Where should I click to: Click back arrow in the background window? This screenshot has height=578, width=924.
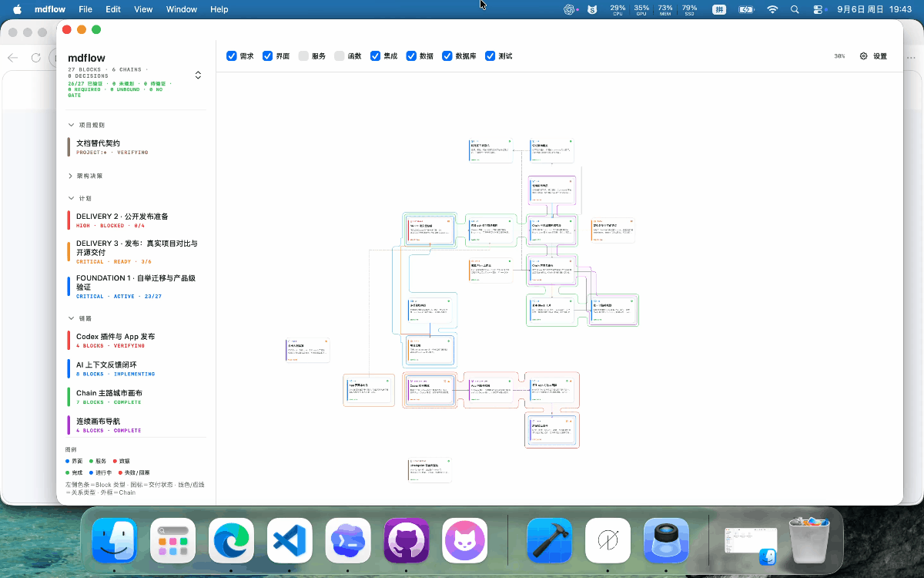12,58
